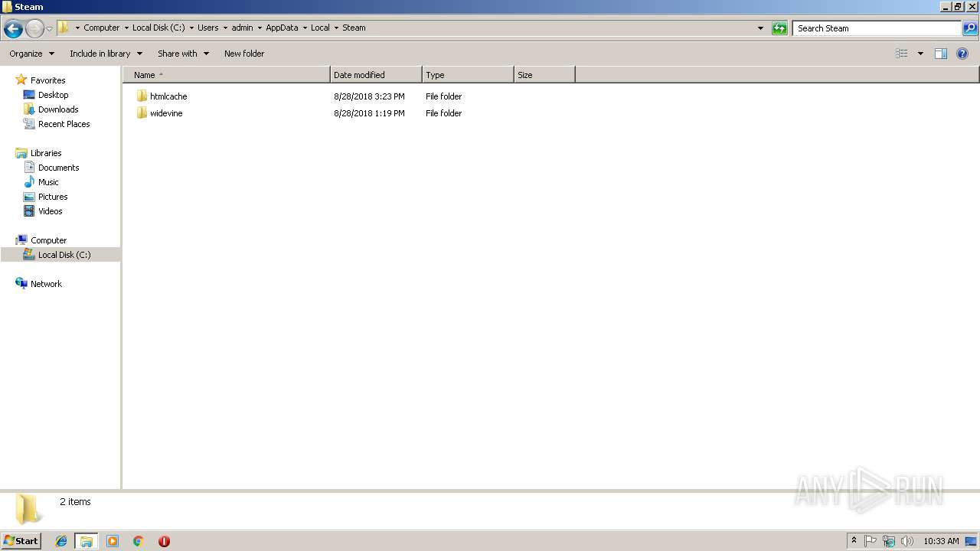Show hidden tray icons arrow
Image resolution: width=980 pixels, height=551 pixels.
click(x=854, y=541)
